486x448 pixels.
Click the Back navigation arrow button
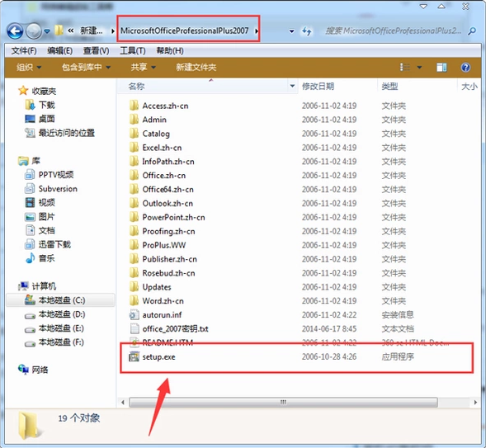15,31
